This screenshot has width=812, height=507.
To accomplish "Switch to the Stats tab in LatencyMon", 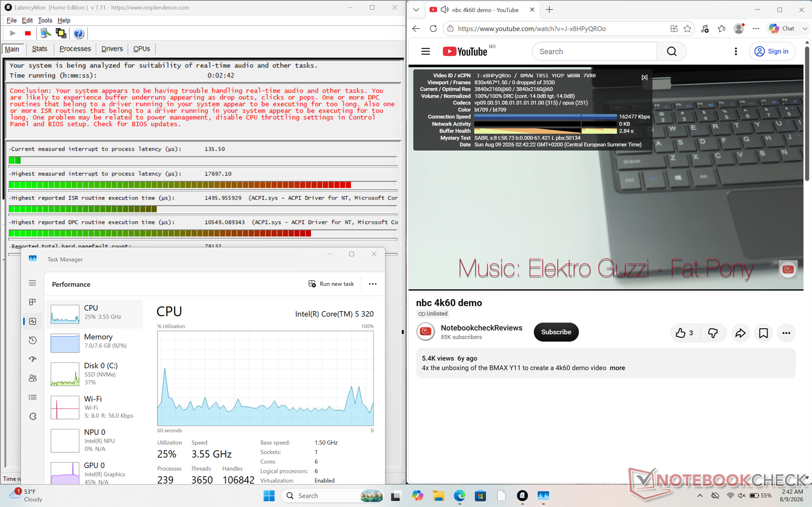I will coord(40,49).
